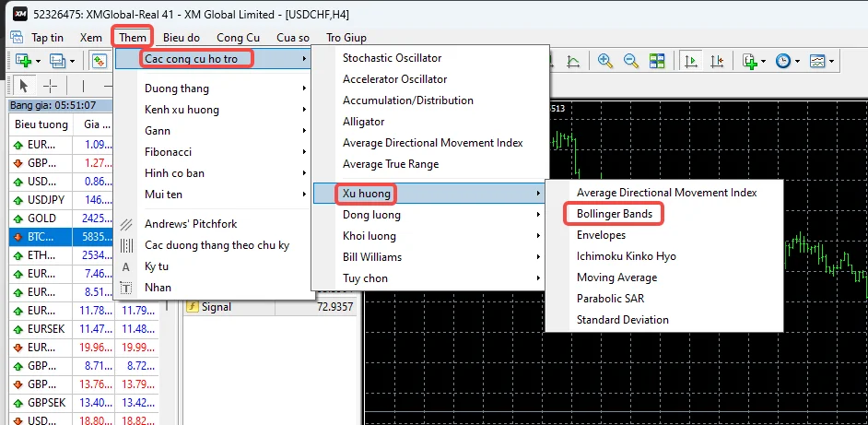Select Andrews' Pitchfork from the menu
This screenshot has height=425, width=868.
(x=213, y=224)
